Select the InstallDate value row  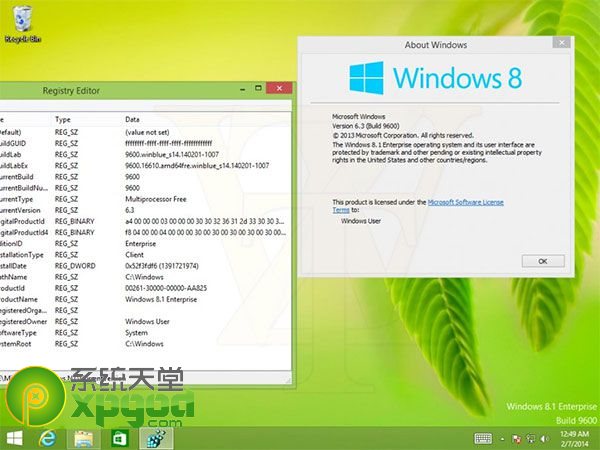(145, 266)
